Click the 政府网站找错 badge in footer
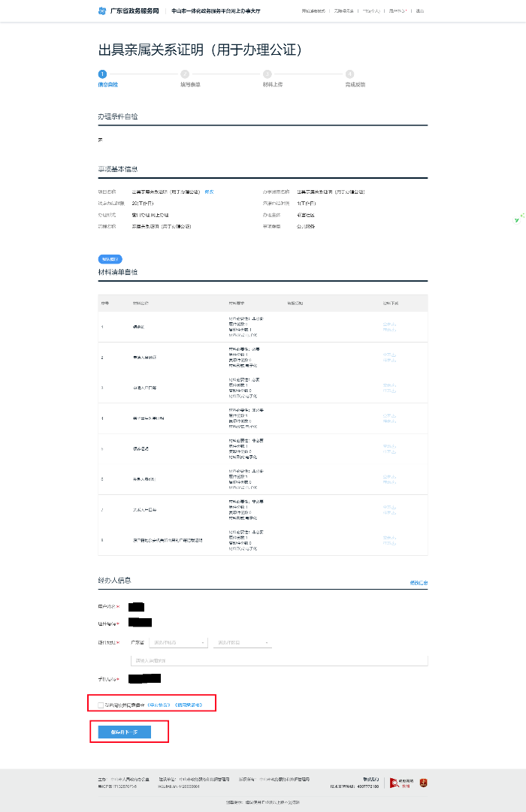Screen dimensions: 526x812 click(x=402, y=783)
